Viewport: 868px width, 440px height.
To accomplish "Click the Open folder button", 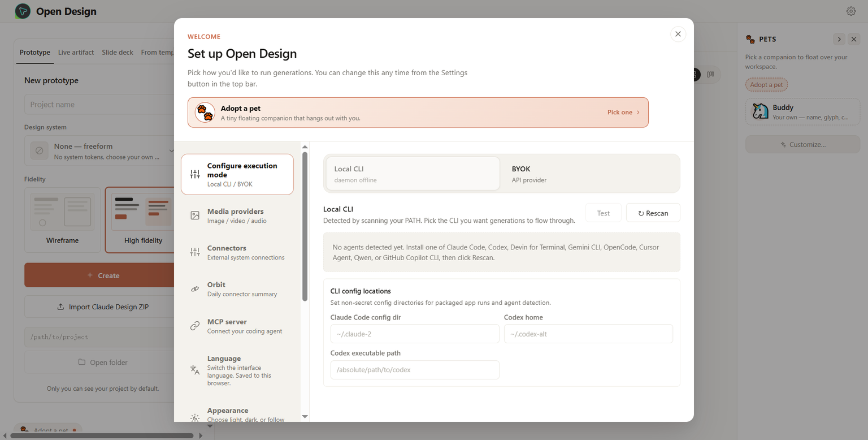I will point(99,362).
